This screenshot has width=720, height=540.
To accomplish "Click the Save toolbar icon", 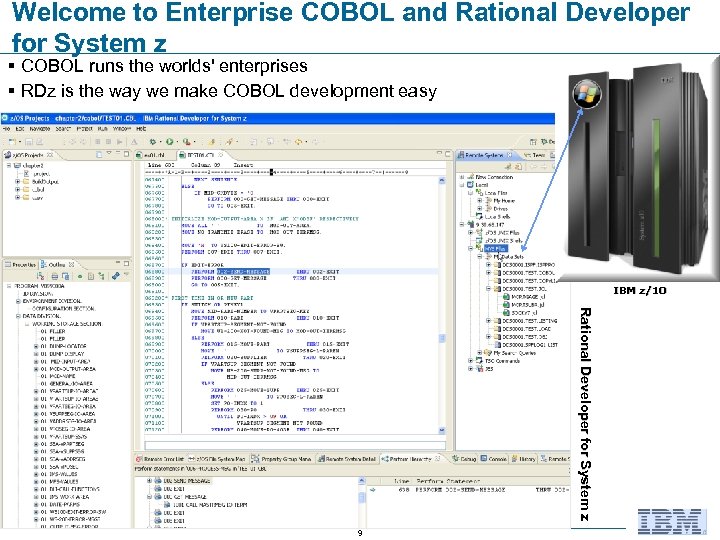I will [x=29, y=141].
